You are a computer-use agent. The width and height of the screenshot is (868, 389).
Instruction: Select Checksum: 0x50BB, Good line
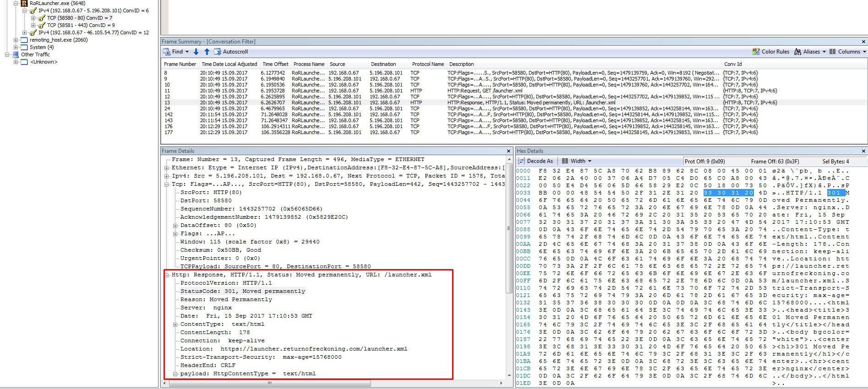(220, 250)
